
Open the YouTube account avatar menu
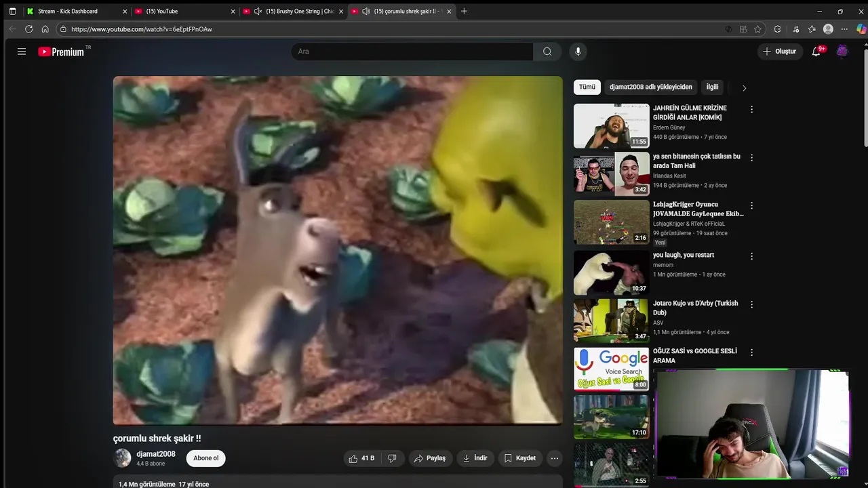(842, 52)
